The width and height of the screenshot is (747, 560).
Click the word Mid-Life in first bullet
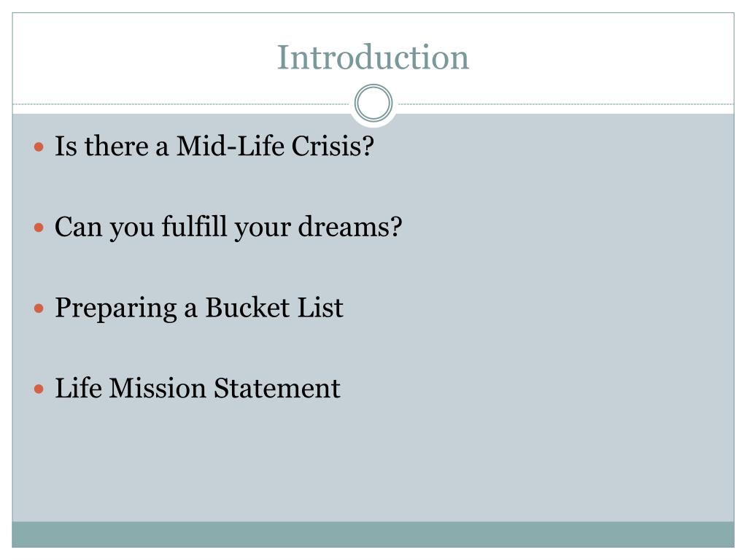(x=230, y=146)
